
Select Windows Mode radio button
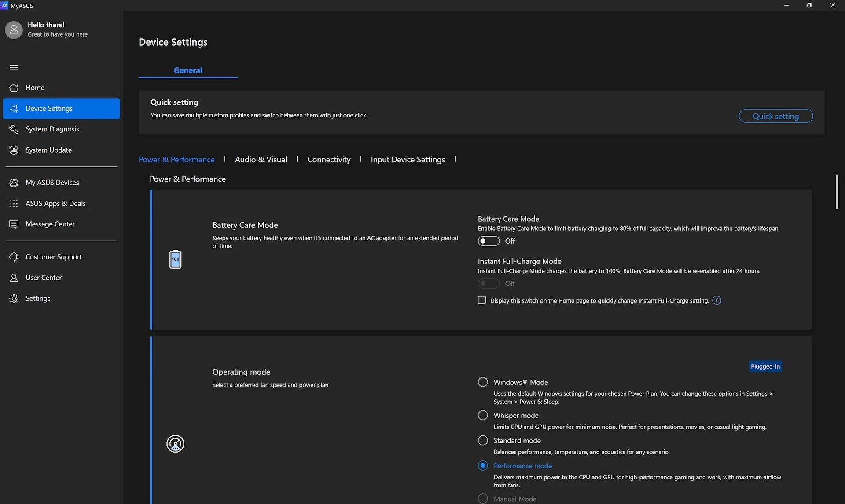click(483, 382)
